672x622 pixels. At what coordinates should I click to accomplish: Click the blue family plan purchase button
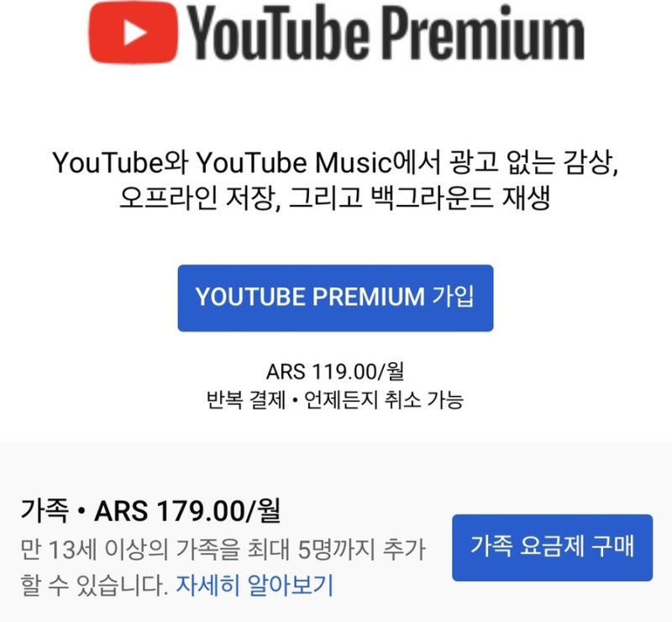[552, 548]
